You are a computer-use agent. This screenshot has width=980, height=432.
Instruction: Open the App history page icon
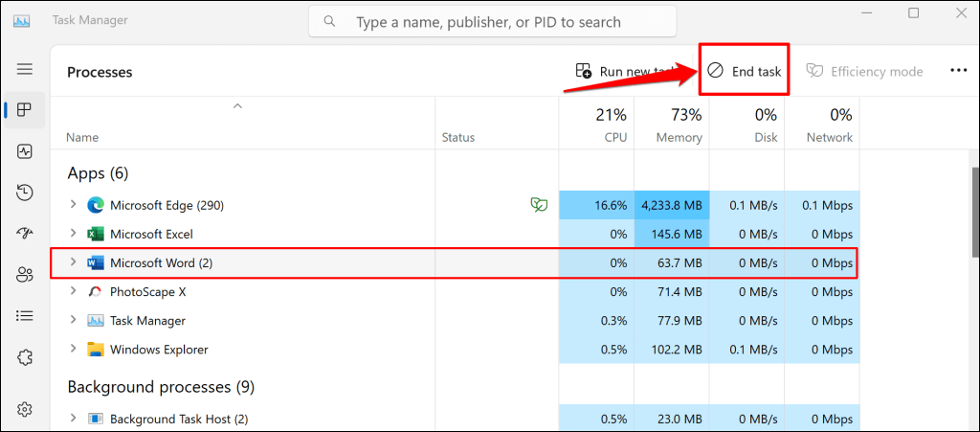point(25,193)
